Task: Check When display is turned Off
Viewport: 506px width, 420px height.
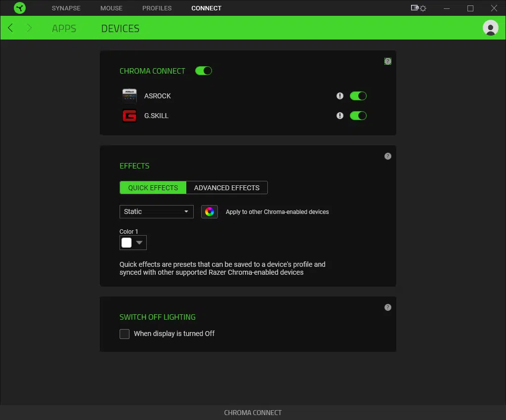Action: tap(124, 334)
